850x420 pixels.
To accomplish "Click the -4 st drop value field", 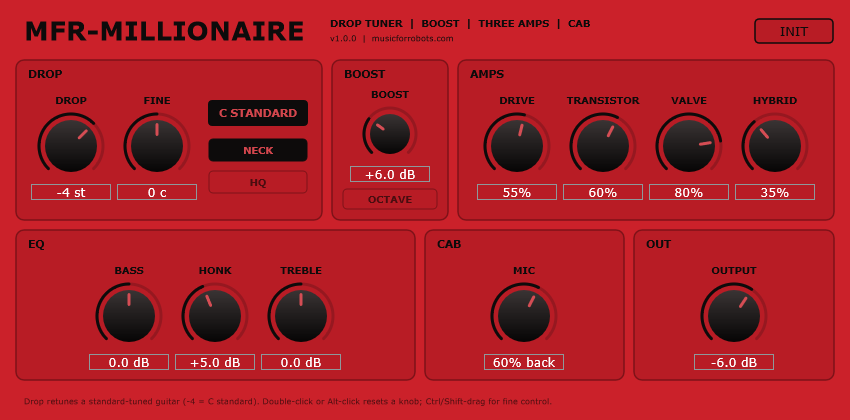I will click(x=71, y=192).
